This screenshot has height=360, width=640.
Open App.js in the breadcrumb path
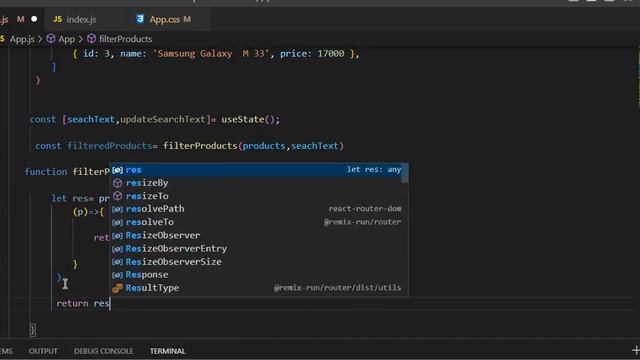point(22,39)
